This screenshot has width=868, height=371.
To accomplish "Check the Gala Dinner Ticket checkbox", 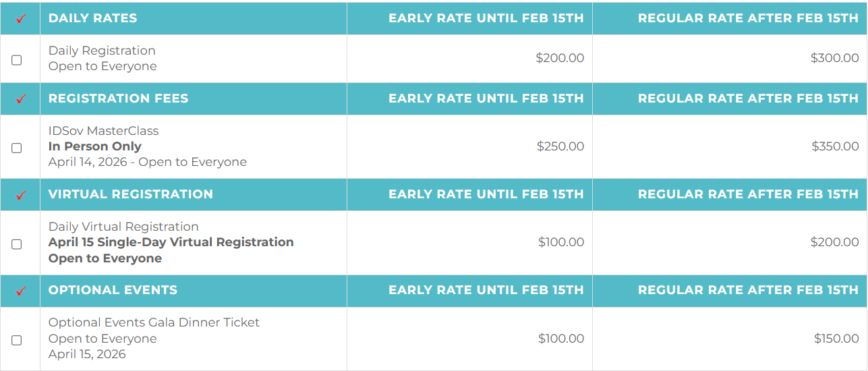I will [x=17, y=340].
